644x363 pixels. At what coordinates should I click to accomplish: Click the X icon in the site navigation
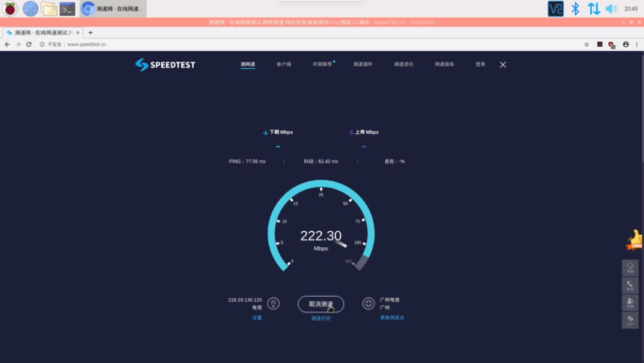point(503,64)
